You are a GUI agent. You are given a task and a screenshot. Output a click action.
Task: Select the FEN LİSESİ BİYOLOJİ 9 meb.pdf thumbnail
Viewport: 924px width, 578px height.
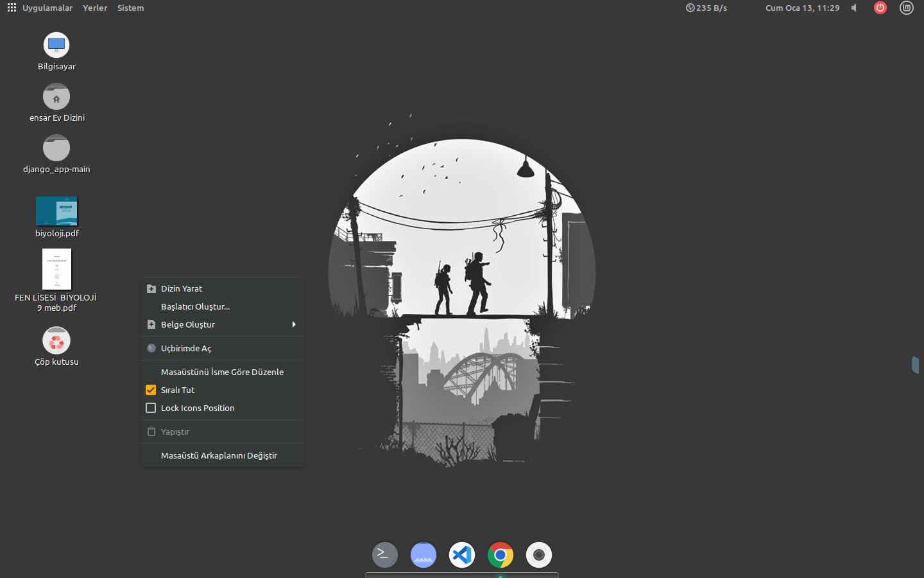(x=56, y=269)
